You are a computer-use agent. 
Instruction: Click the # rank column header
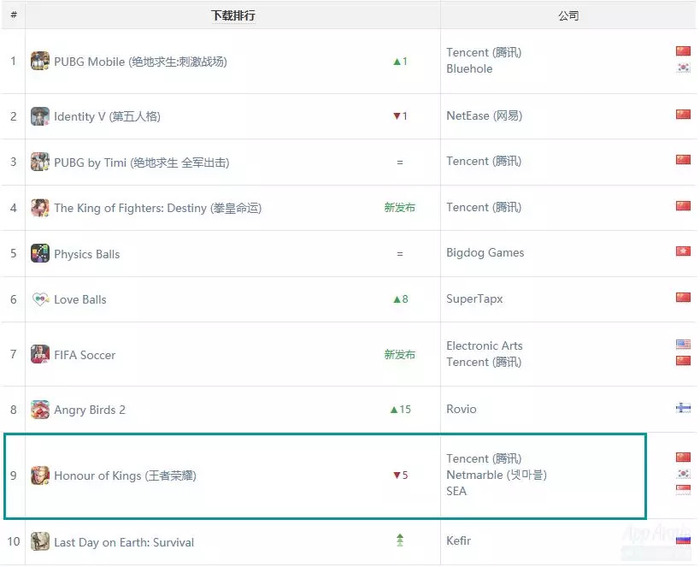pyautogui.click(x=13, y=15)
